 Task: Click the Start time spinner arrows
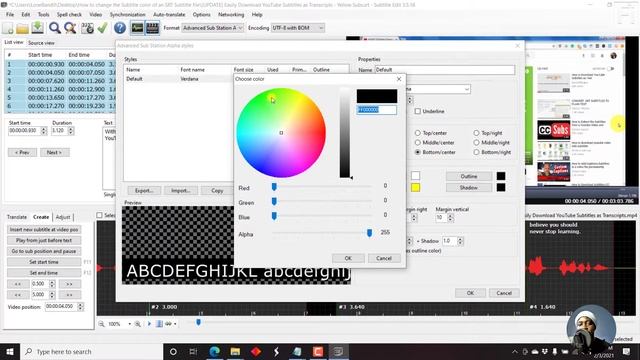click(x=44, y=131)
